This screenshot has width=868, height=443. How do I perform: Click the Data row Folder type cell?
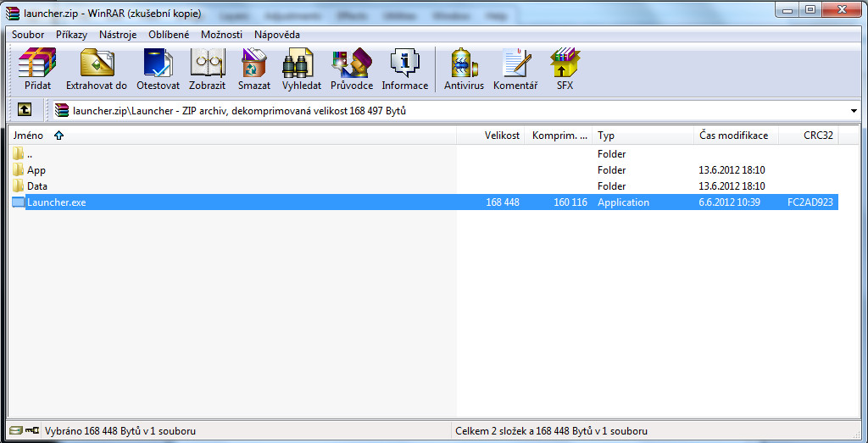pos(612,186)
